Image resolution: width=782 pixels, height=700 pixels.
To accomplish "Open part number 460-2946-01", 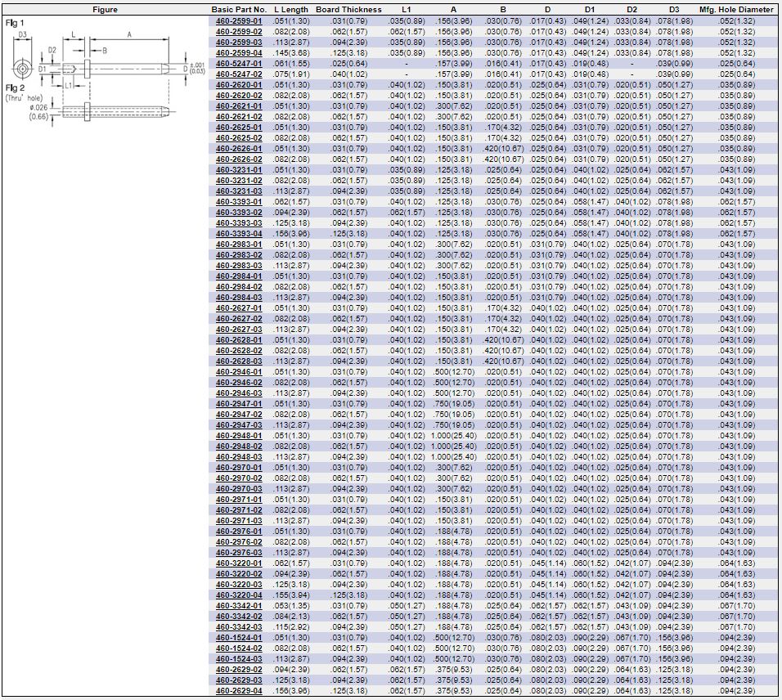I will pyautogui.click(x=239, y=372).
